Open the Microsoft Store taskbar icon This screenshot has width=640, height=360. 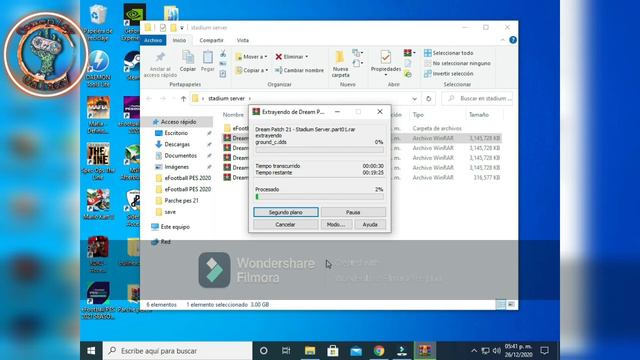coord(333,351)
